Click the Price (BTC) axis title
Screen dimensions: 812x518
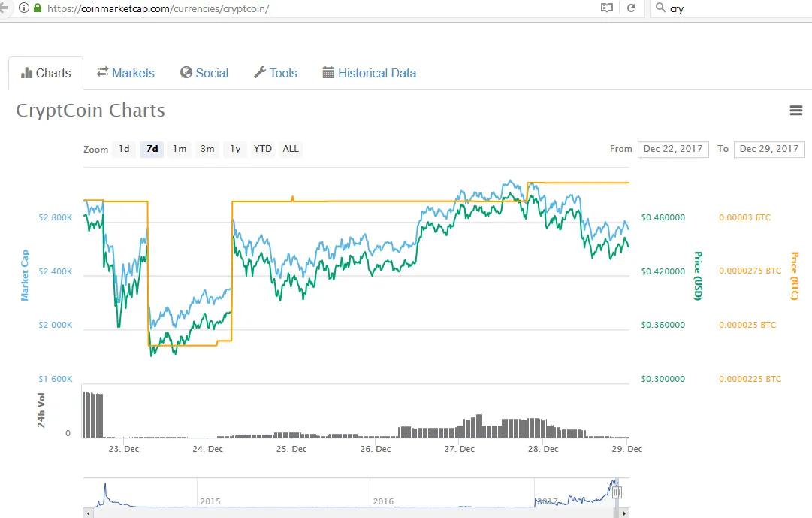[x=795, y=276]
